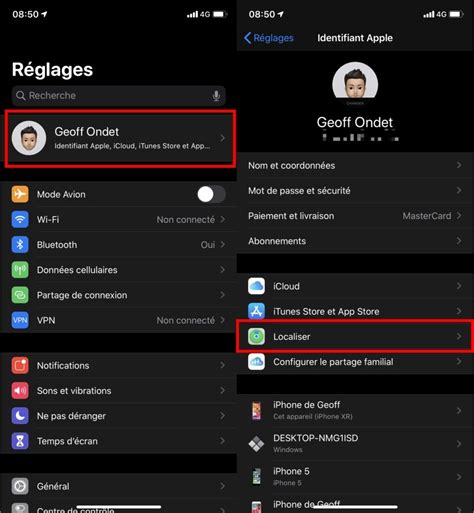Open Données cellulaires settings

point(118,270)
